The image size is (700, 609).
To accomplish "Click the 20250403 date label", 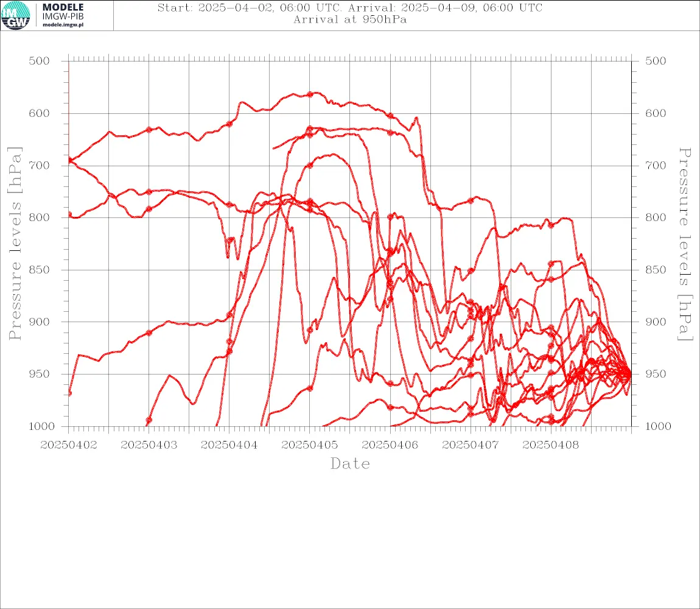I will click(149, 445).
